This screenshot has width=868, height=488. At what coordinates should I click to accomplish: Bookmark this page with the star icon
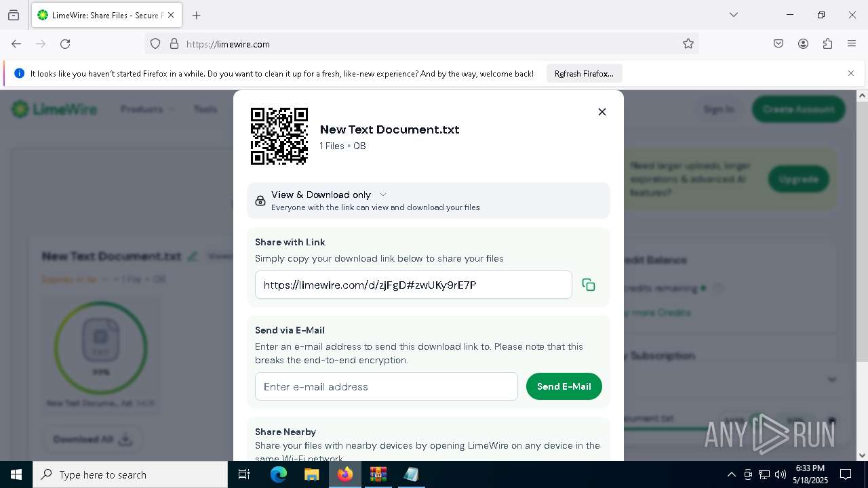[688, 44]
